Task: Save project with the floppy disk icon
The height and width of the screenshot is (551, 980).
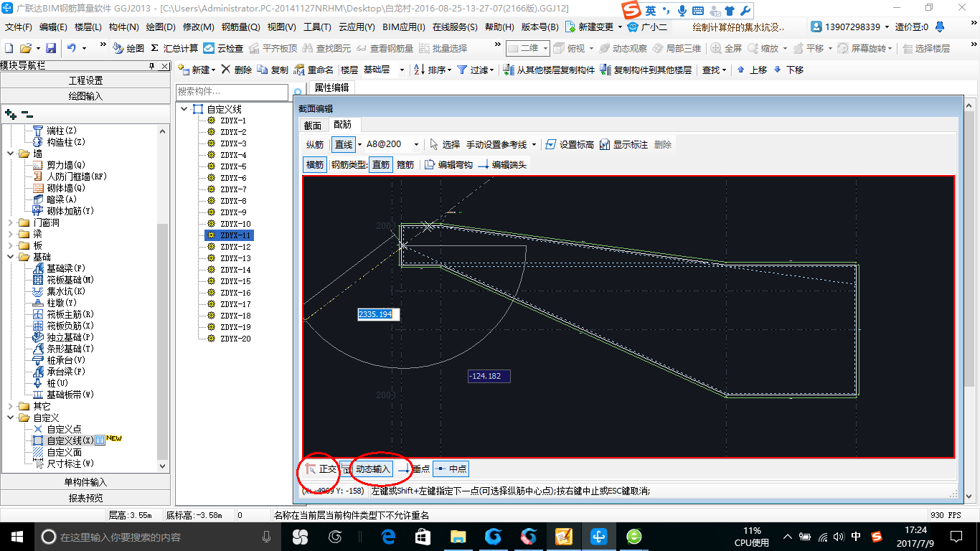Action: tap(51, 48)
